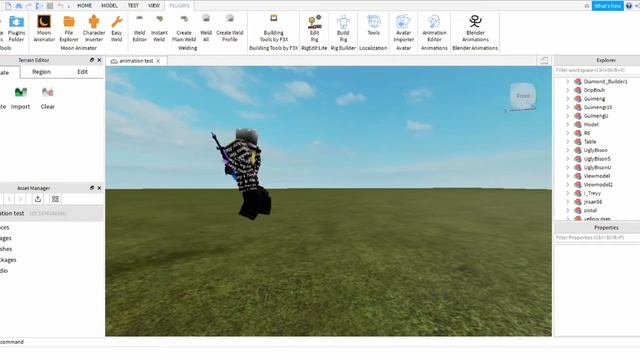Open the Plugins Folder

(x=16, y=29)
